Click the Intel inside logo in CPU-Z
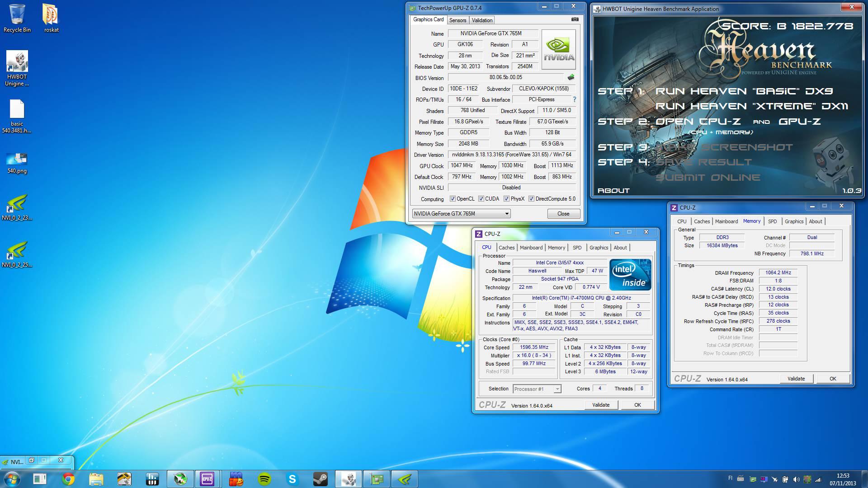 630,274
